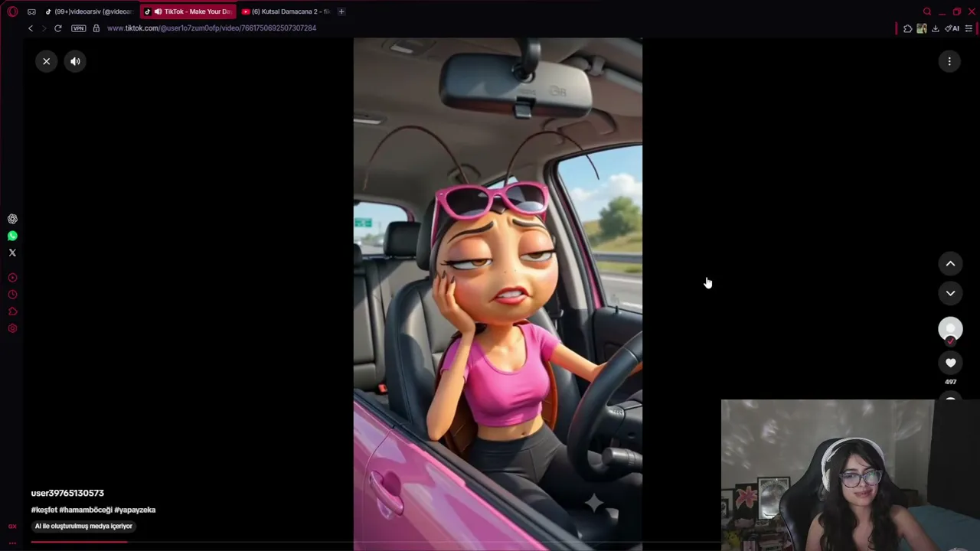Switch to the videoarsiv TikTok tab

click(89, 11)
